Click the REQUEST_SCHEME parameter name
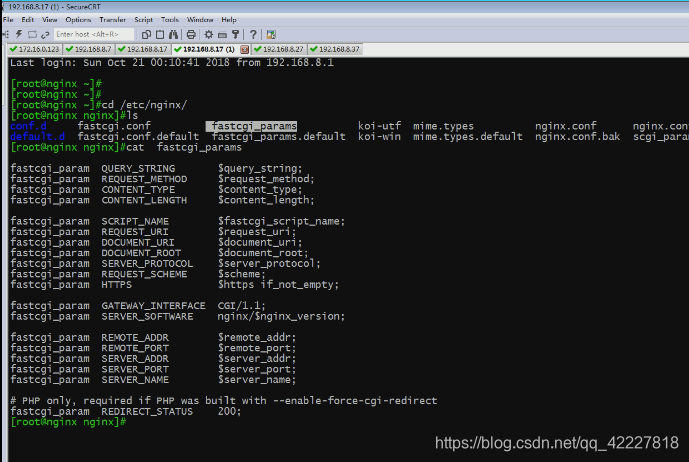The image size is (689, 462). click(144, 274)
